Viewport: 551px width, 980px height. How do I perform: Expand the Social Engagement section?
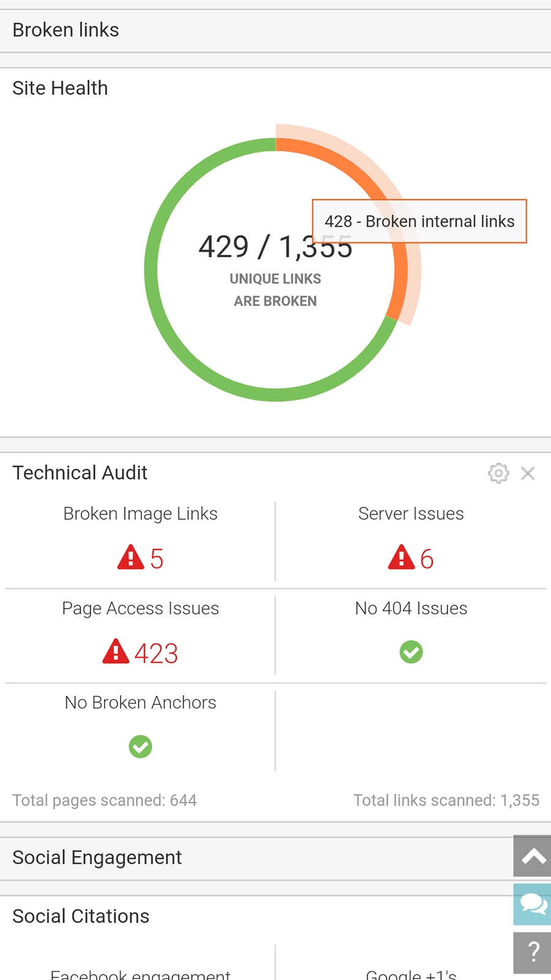(97, 858)
